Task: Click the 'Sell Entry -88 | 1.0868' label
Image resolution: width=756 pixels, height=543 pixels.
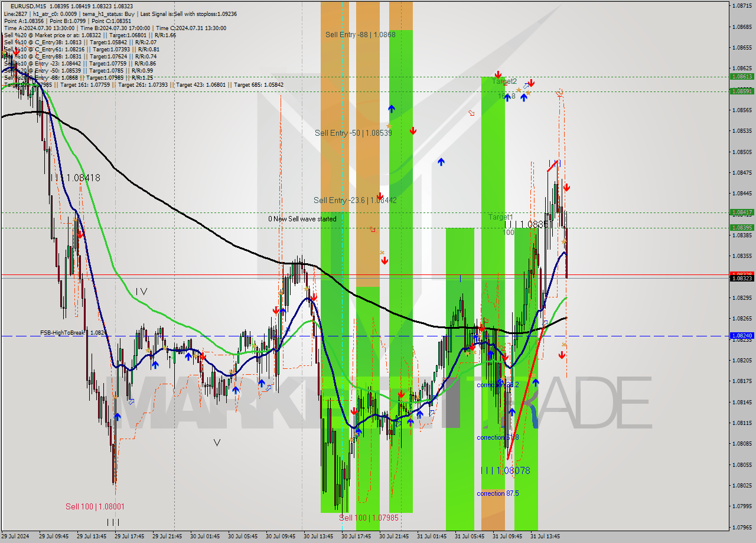Action: tap(360, 34)
